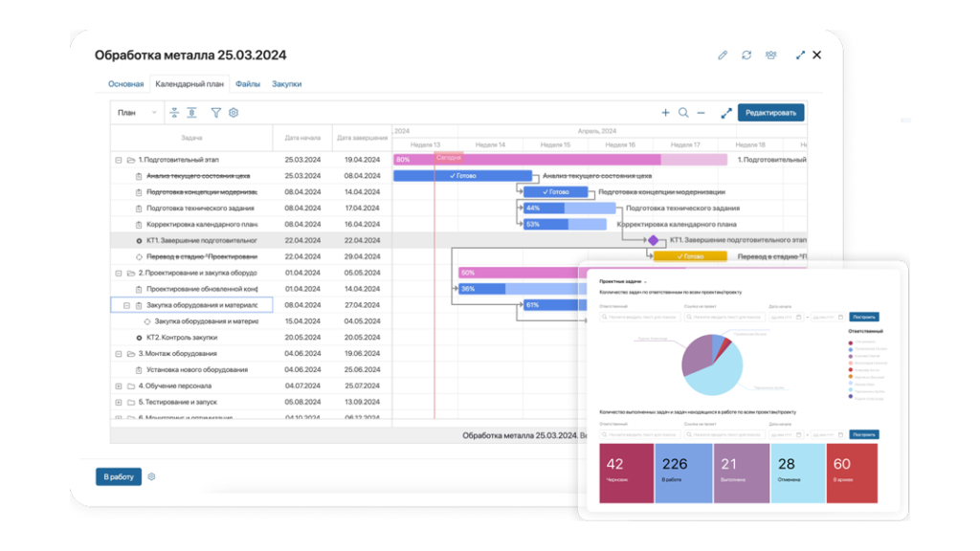Open the План dropdown
This screenshot has width=980, height=551.
137,113
